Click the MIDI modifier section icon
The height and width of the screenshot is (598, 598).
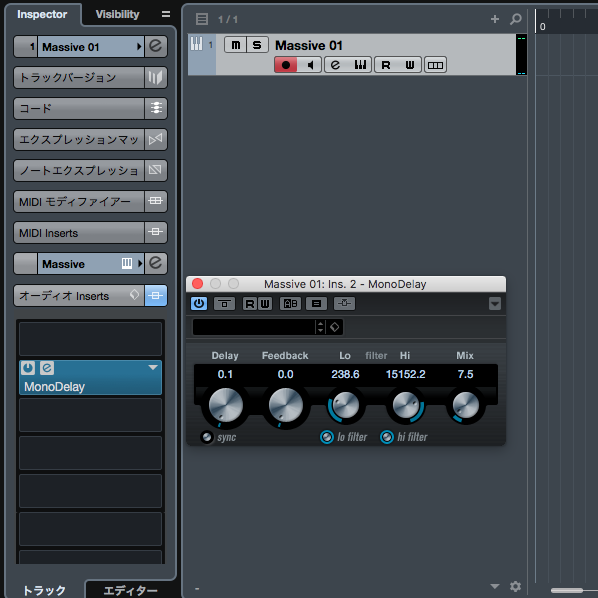pos(156,201)
